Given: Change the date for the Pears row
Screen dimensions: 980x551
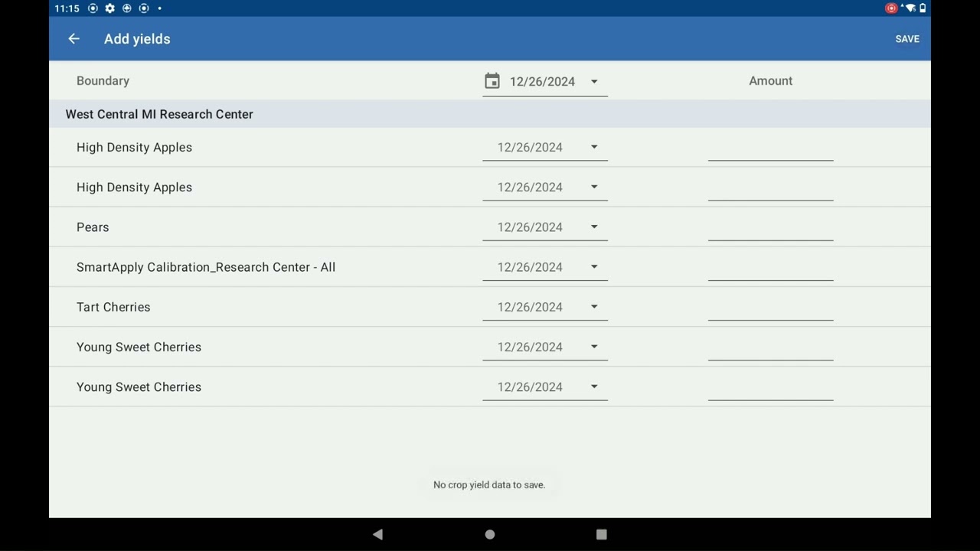Looking at the screenshot, I should 545,227.
